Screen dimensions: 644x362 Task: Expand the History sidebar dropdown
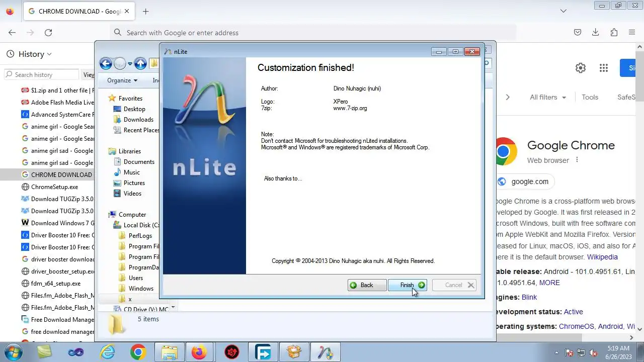pos(29,54)
